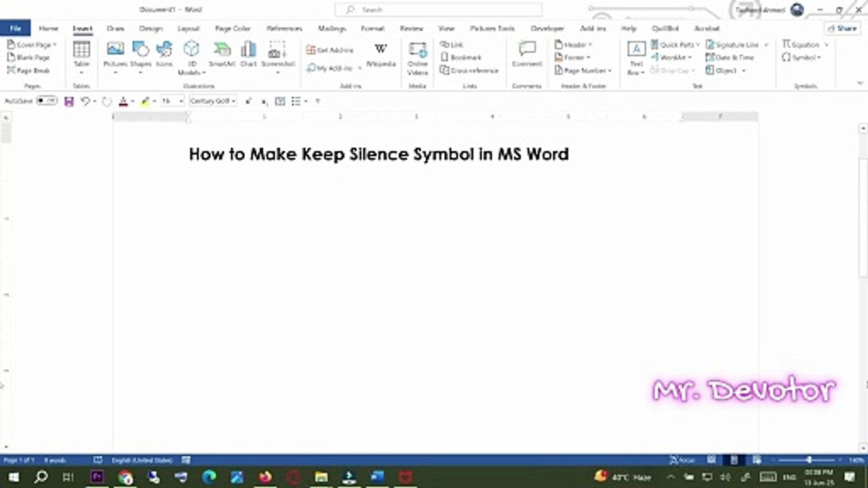Insert a Text Box
The image size is (868, 488).
636,58
